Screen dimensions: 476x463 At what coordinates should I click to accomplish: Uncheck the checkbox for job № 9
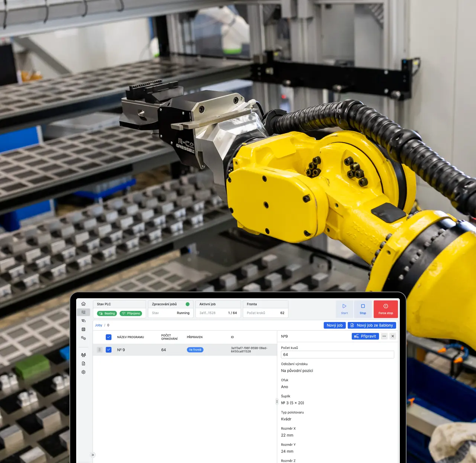click(109, 350)
